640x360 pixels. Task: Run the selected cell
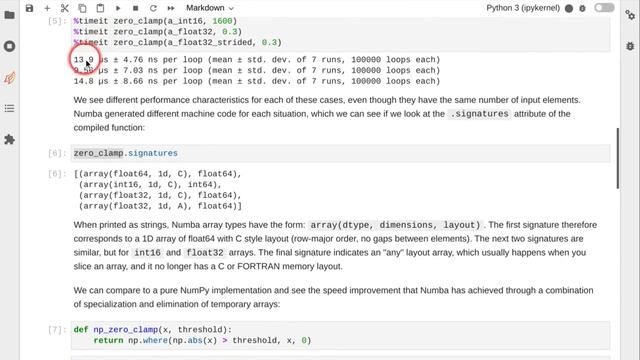tap(118, 8)
